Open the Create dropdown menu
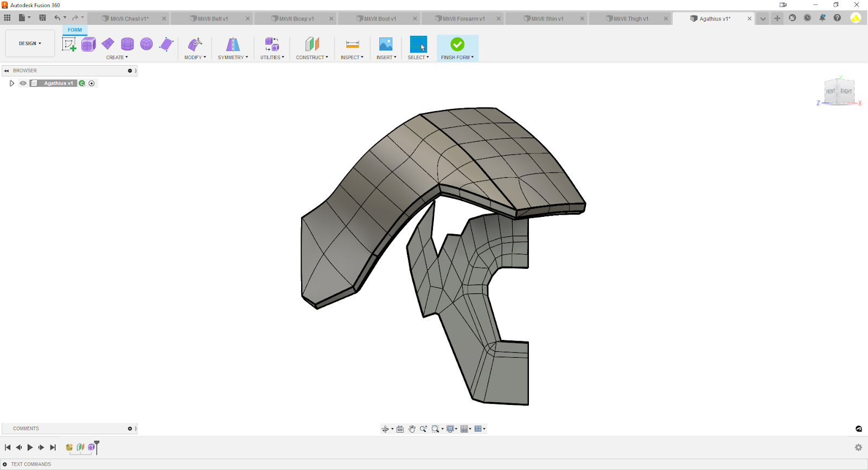This screenshot has height=470, width=868. point(117,57)
